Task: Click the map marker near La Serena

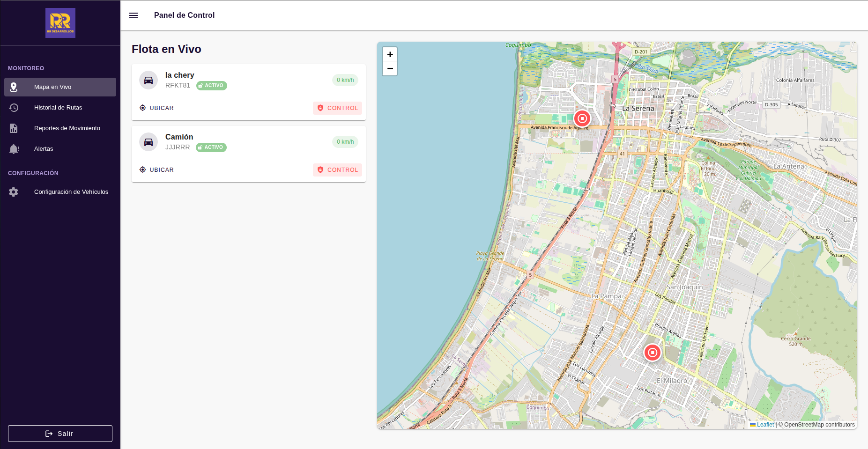Action: coord(582,118)
